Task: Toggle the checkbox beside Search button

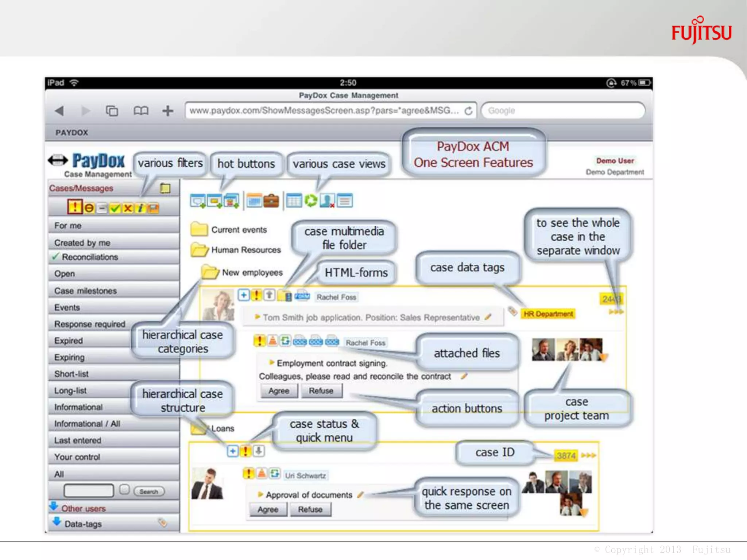Action: (124, 490)
